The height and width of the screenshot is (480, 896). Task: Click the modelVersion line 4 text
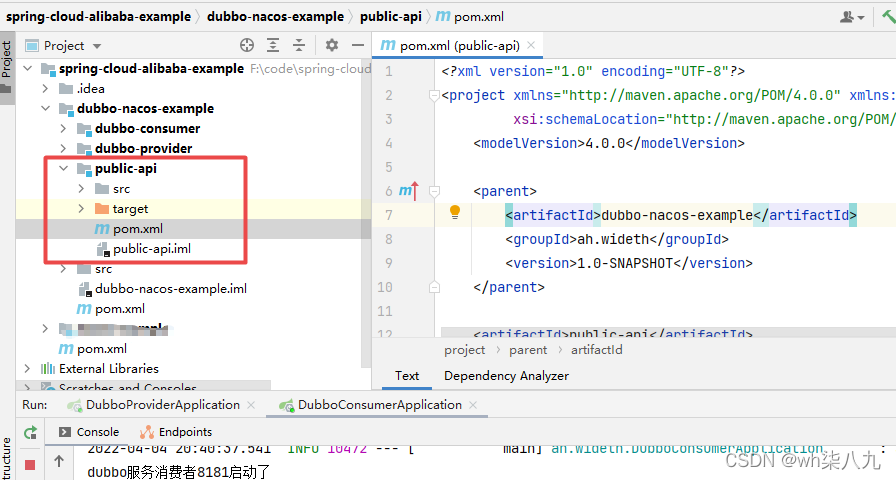click(x=609, y=143)
